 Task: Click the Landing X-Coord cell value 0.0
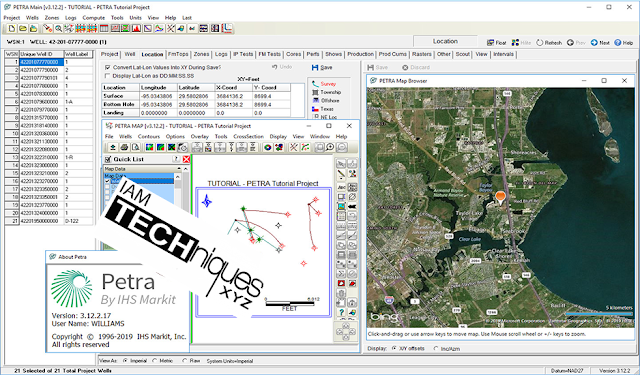pos(234,113)
